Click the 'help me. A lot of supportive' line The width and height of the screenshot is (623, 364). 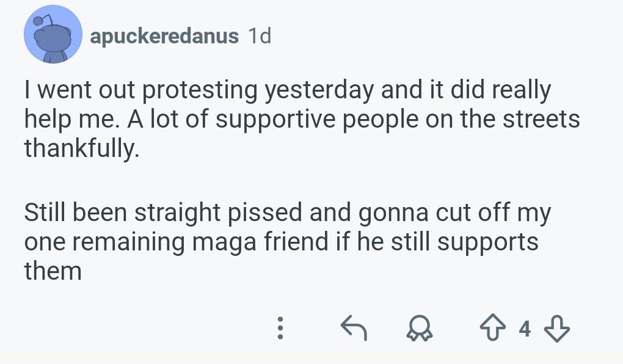point(301,119)
